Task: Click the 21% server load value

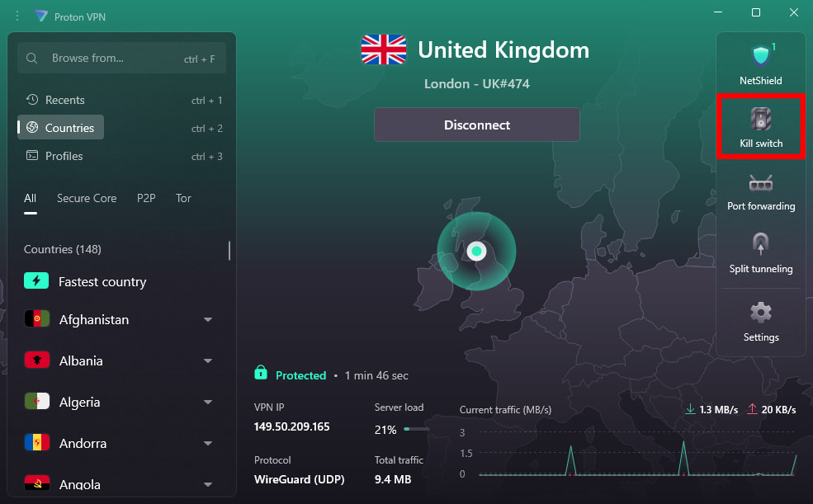Action: [x=385, y=430]
